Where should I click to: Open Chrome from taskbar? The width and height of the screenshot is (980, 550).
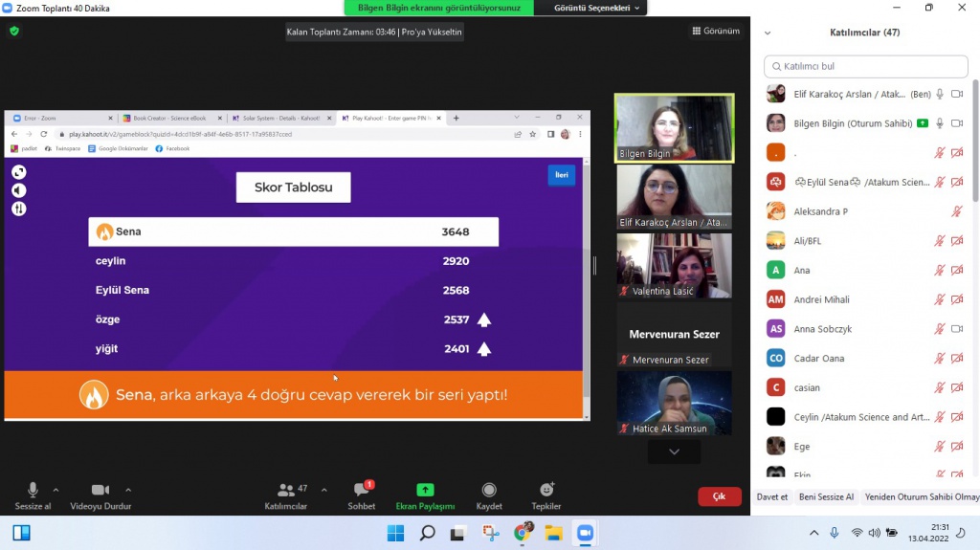tap(523, 533)
